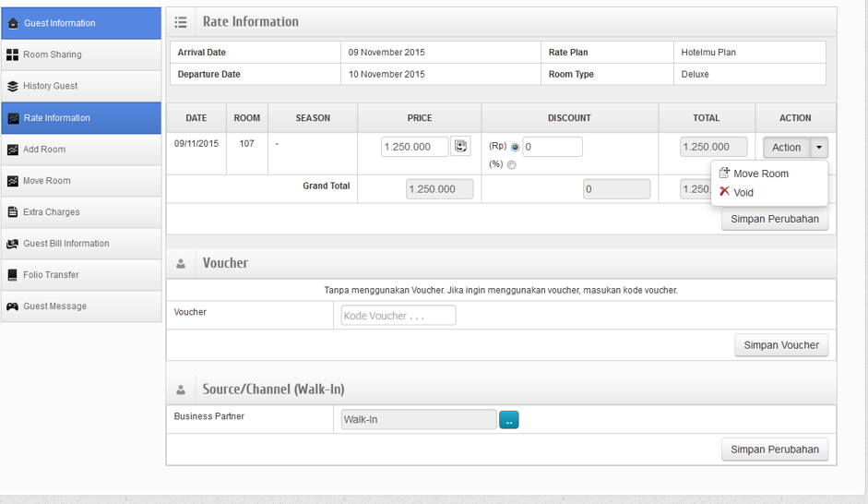
Task: Click the price calculator icon beside 1.250.000
Action: [x=460, y=146]
